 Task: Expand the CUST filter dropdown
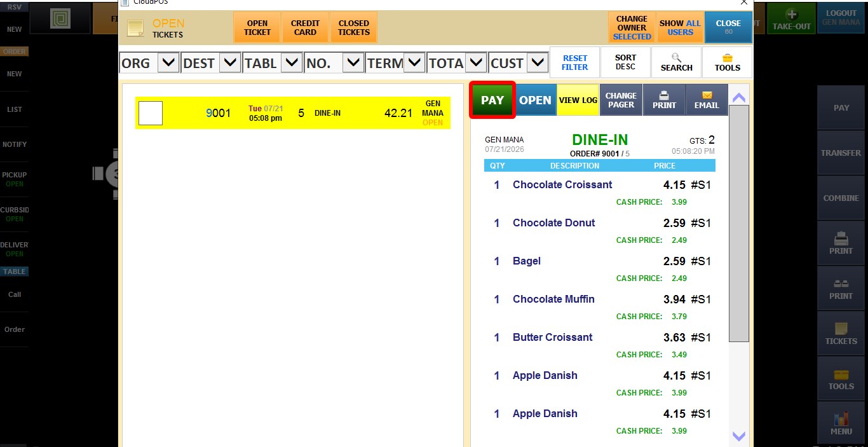538,63
